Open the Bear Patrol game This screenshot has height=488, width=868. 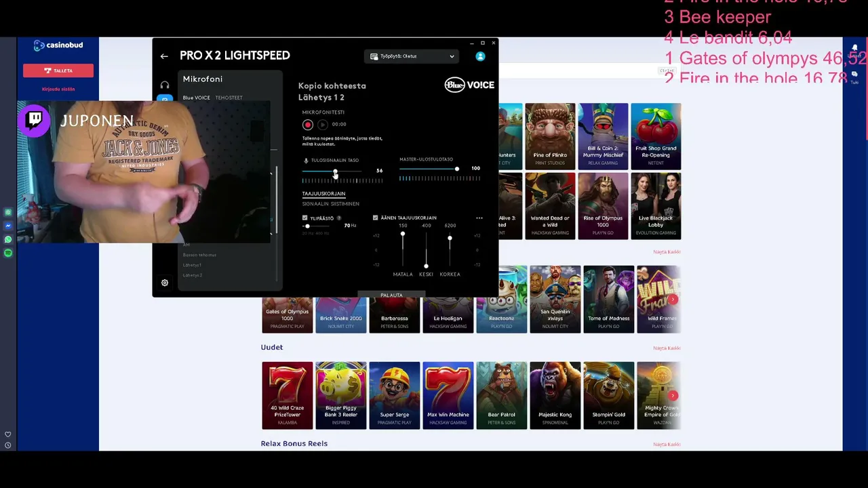pos(502,396)
